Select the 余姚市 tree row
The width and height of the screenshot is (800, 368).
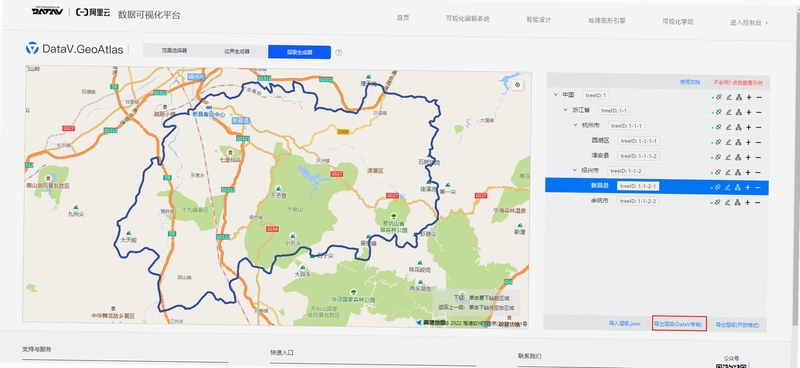coord(657,201)
